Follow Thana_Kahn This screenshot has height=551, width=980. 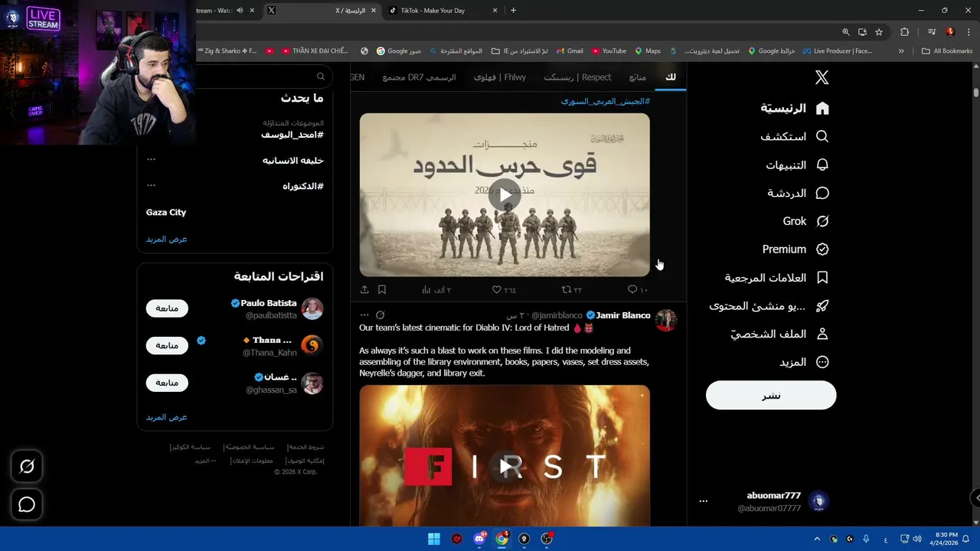167,345
